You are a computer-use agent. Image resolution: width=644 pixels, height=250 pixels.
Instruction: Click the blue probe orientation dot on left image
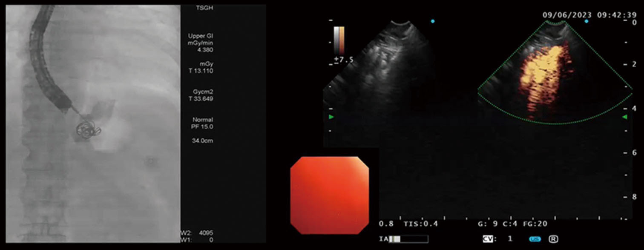pos(433,21)
